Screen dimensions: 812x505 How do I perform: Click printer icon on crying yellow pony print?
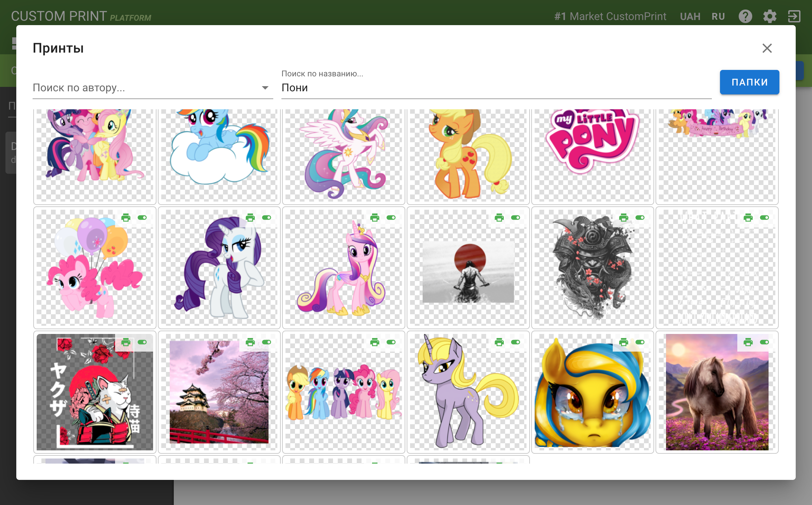[624, 342]
